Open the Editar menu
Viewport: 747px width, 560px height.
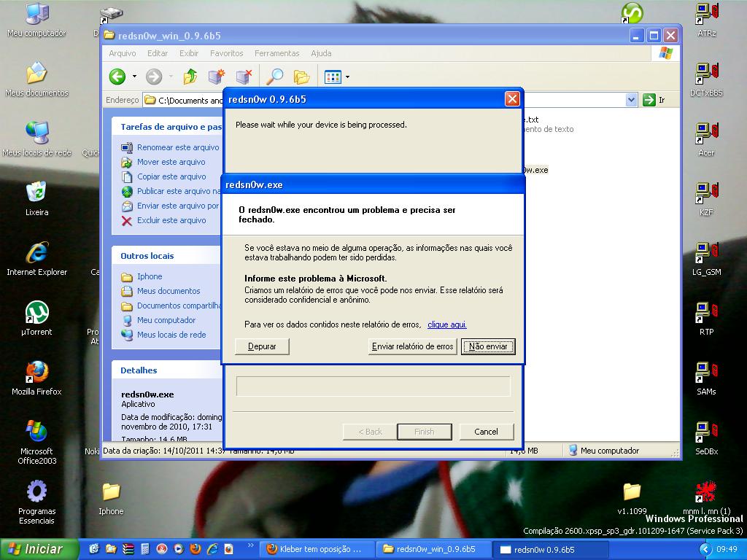158,53
